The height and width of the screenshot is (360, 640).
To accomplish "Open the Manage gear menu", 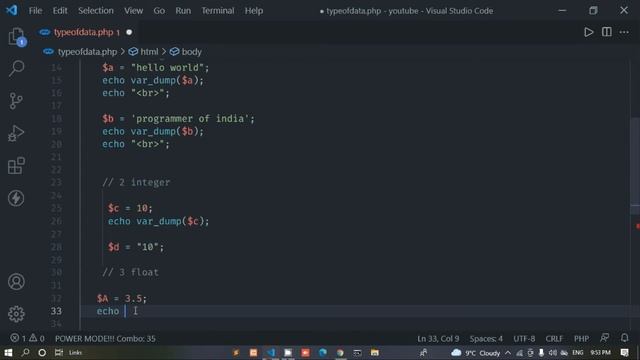I will [16, 313].
